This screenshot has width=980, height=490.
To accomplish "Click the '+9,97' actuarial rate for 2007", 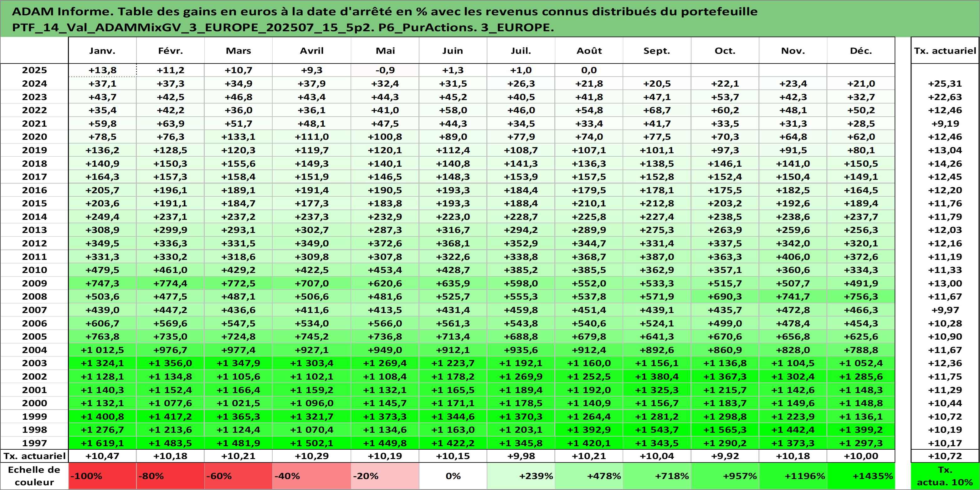I will click(945, 310).
